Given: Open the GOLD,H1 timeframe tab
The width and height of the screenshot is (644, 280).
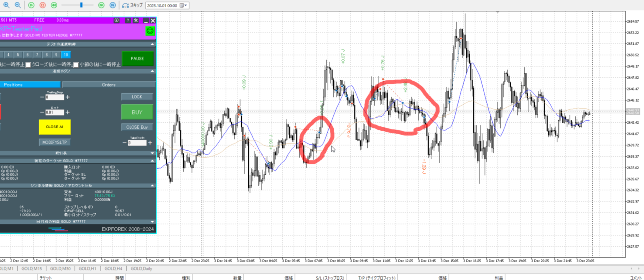Looking at the screenshot, I should (87, 269).
